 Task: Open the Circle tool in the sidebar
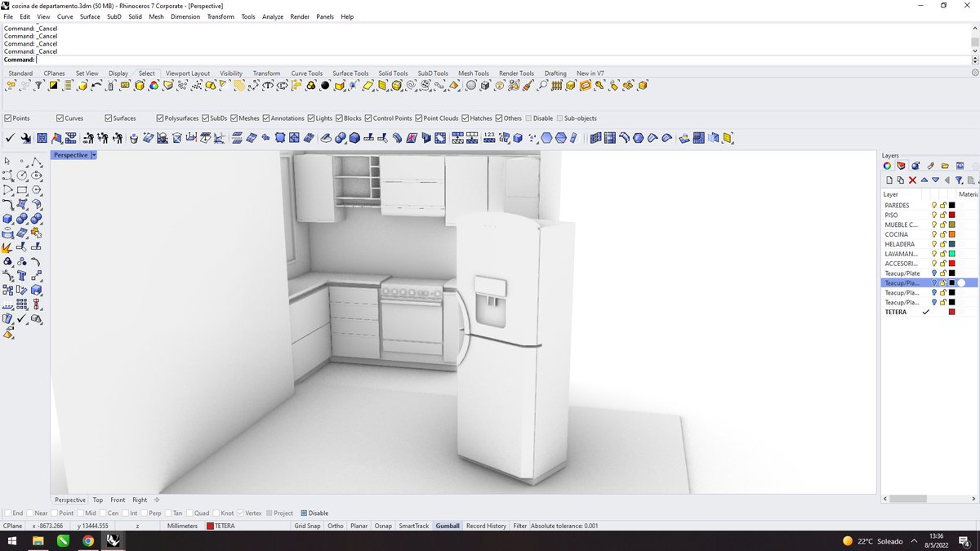point(21,176)
